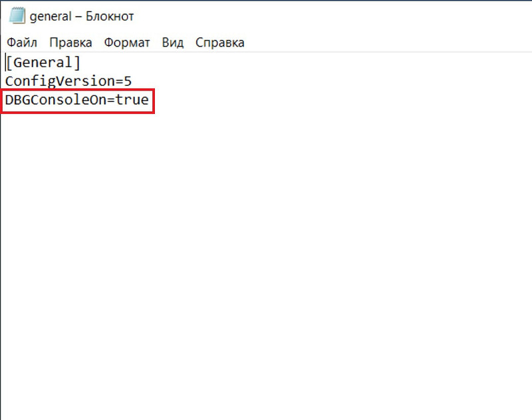Click the window title 'general – Блокнот'
532x420 pixels.
click(x=90, y=16)
